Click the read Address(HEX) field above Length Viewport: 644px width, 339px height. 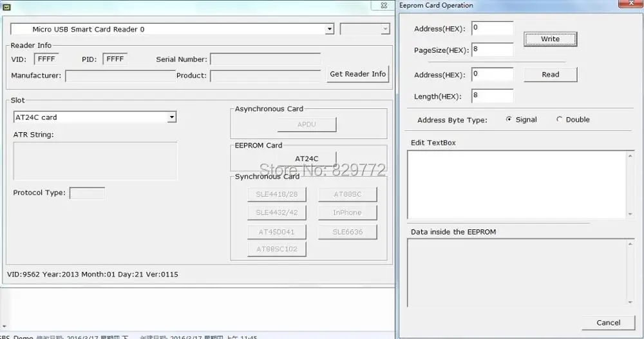493,74
